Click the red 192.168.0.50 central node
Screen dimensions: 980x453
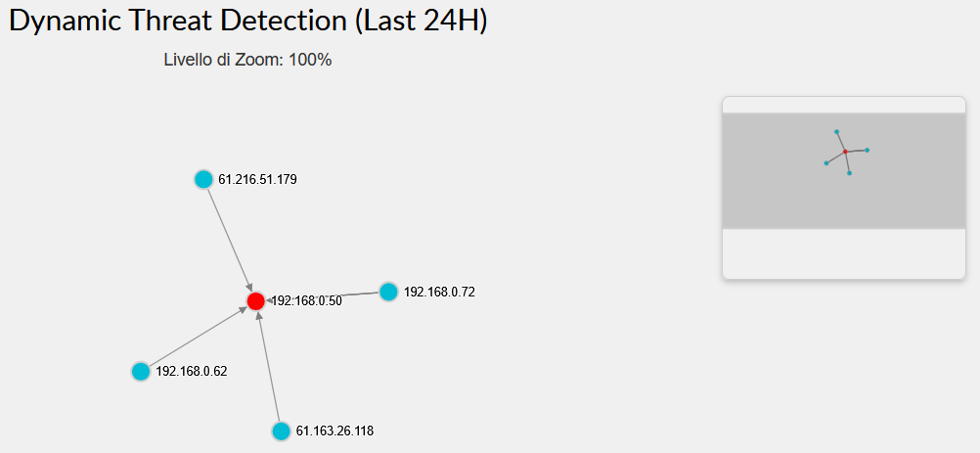pyautogui.click(x=255, y=301)
